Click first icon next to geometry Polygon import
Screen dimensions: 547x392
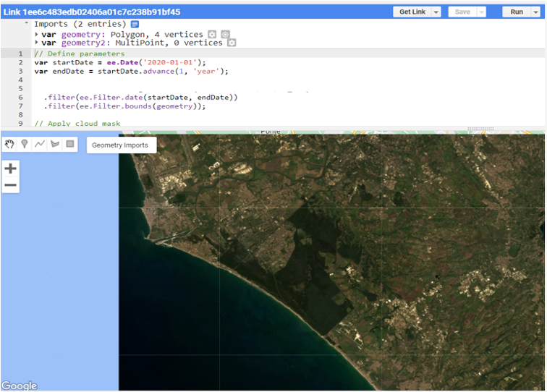coord(212,34)
